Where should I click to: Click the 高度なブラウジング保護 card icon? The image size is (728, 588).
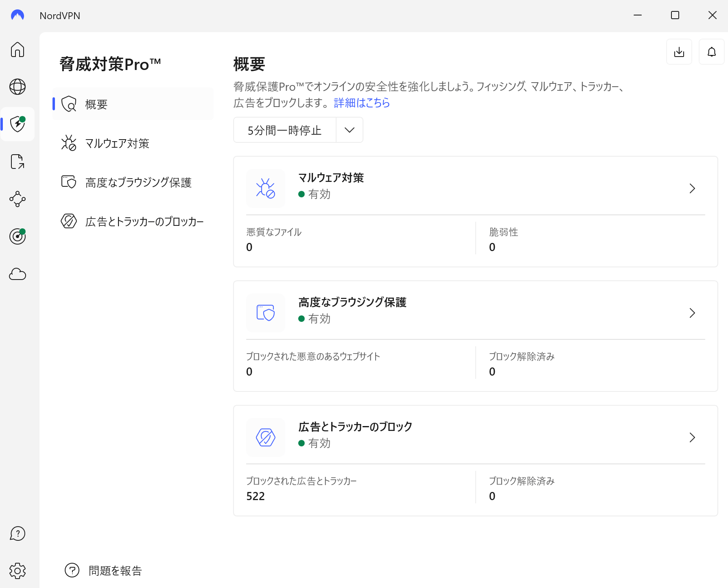tap(266, 313)
